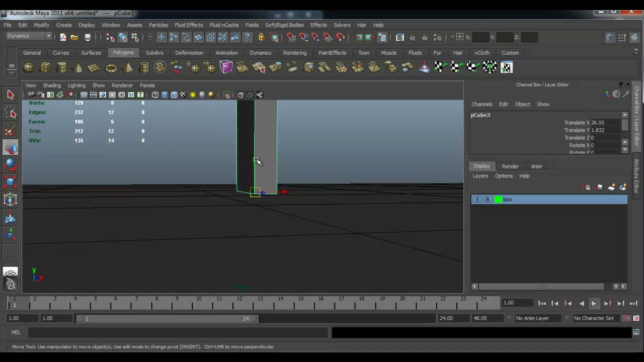Open the viewport Lighting menu
Screen dimensions: 644x362
pos(76,85)
